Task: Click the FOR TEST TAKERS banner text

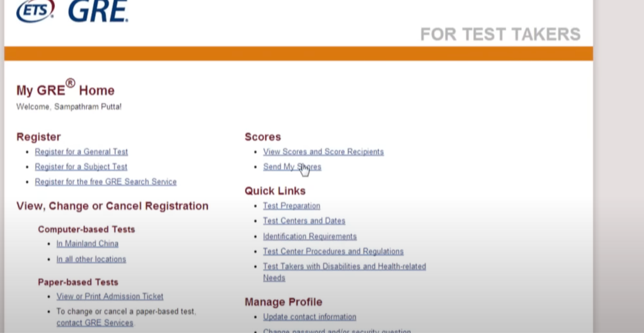Action: [500, 34]
